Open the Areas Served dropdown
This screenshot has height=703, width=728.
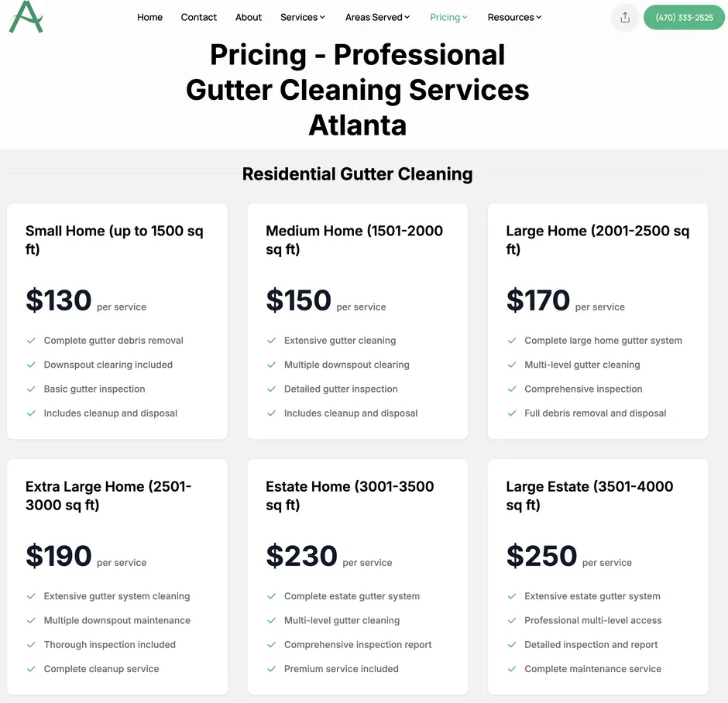point(378,17)
